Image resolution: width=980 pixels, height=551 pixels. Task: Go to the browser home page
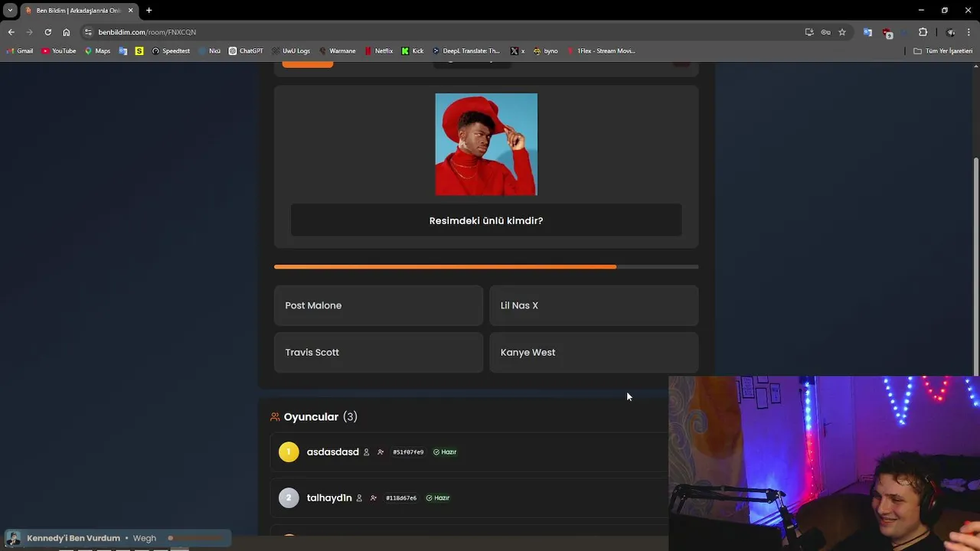click(67, 32)
